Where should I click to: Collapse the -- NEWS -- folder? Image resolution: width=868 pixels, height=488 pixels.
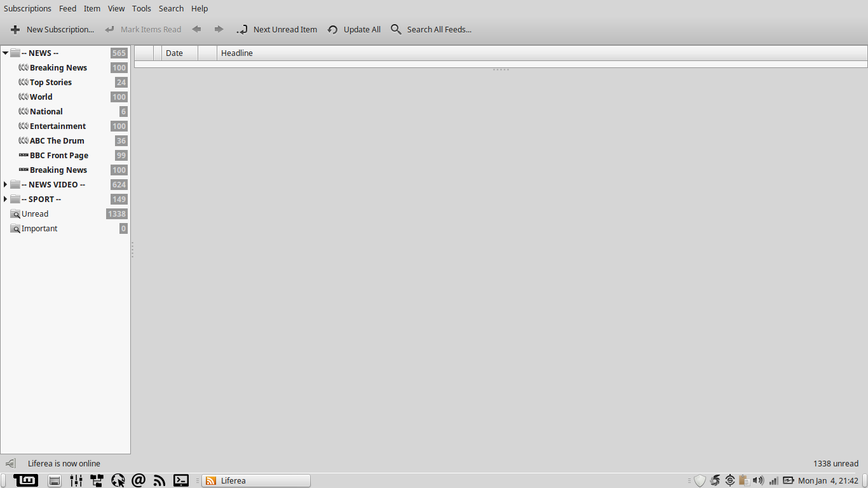(x=5, y=53)
